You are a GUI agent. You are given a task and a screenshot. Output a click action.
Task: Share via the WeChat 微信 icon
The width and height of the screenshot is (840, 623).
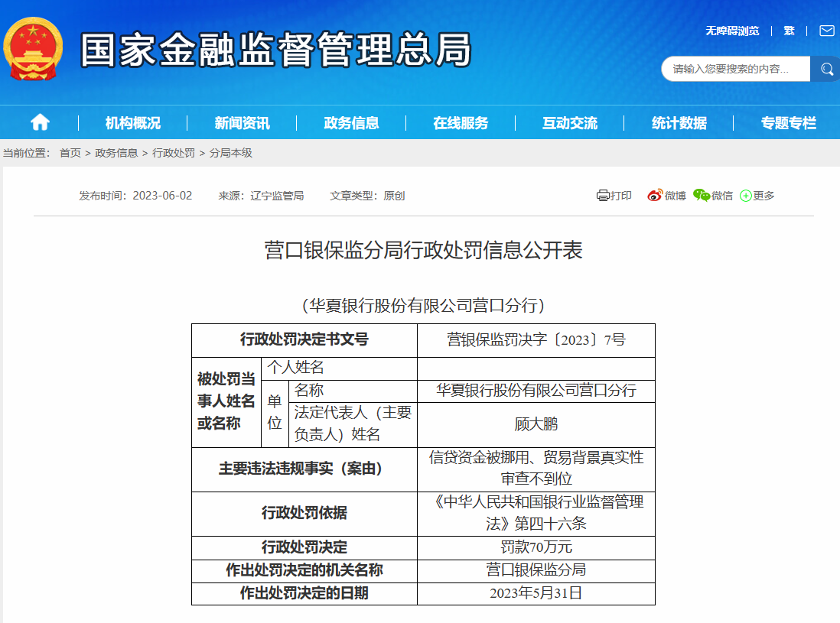tap(701, 196)
